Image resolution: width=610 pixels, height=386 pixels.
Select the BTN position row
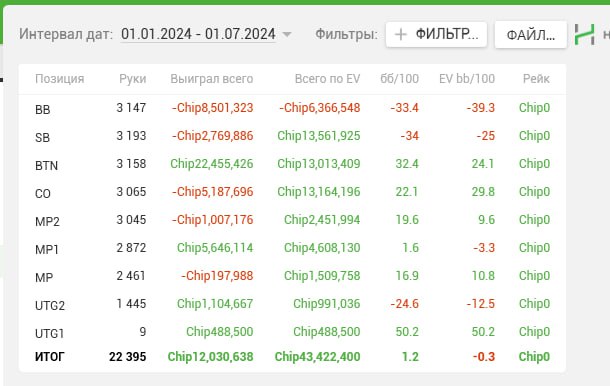click(292, 164)
